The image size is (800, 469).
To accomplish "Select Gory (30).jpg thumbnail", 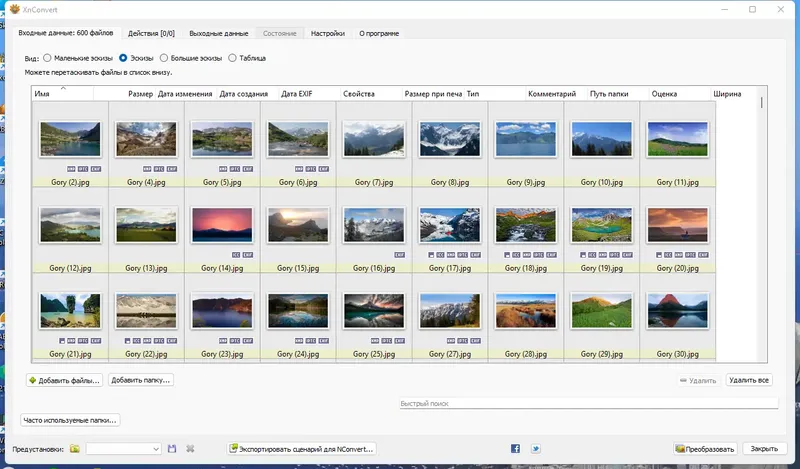I will [678, 310].
